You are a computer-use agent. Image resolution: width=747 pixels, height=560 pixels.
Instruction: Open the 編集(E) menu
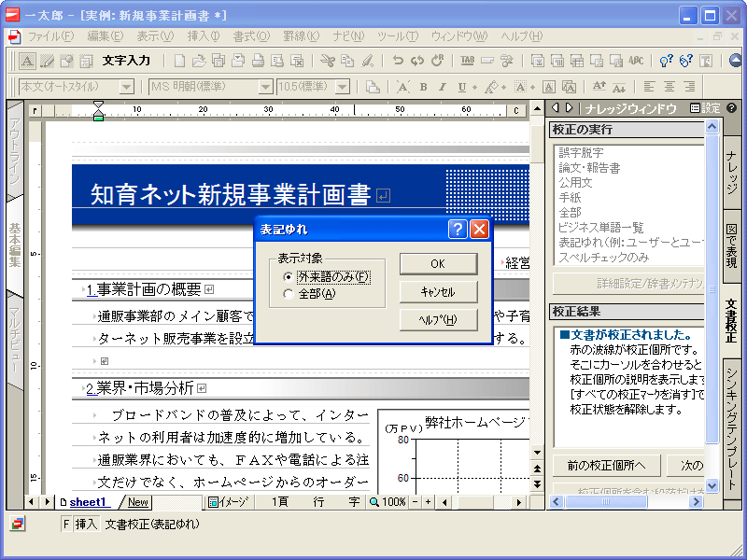point(106,36)
